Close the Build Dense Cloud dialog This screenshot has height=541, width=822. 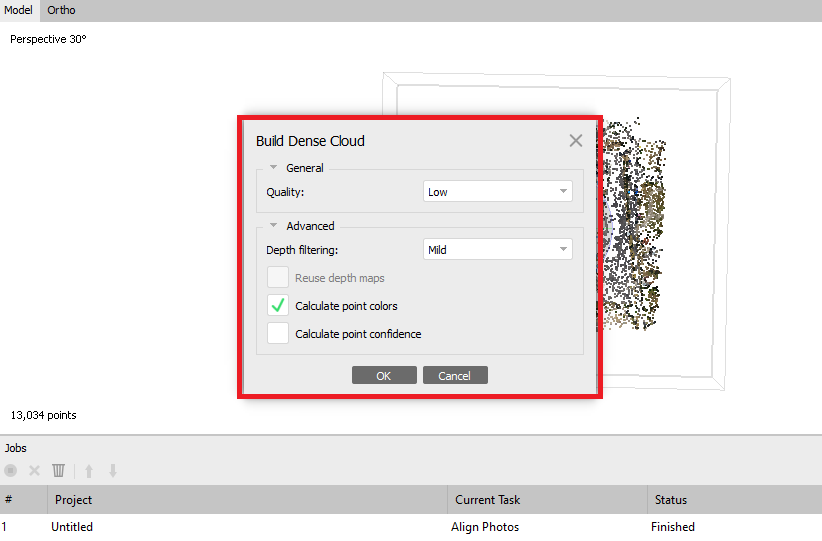tap(575, 141)
